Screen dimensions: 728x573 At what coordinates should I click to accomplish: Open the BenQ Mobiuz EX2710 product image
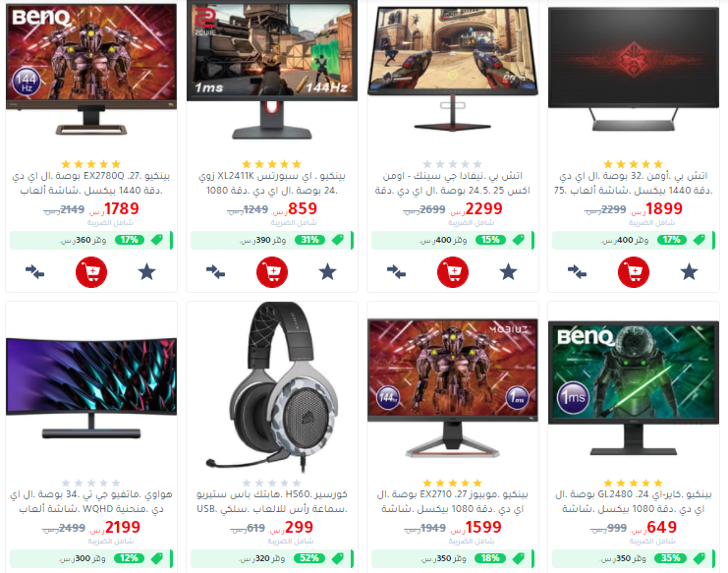point(453,387)
